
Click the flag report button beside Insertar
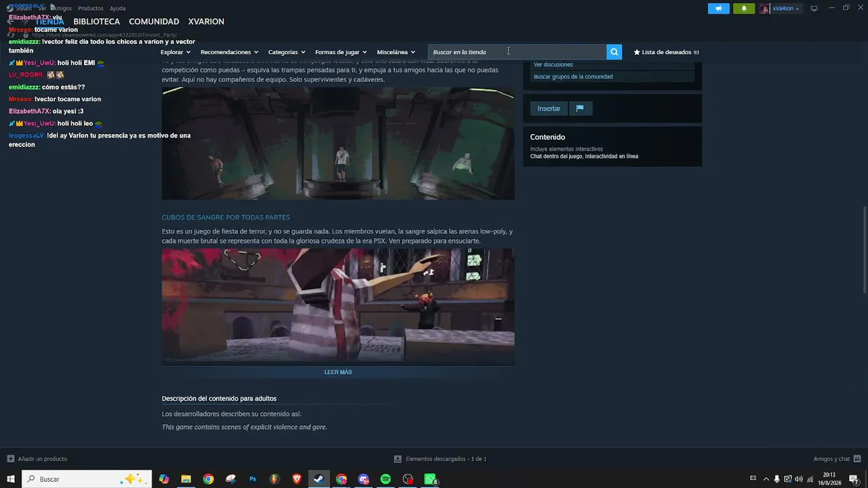(580, 108)
